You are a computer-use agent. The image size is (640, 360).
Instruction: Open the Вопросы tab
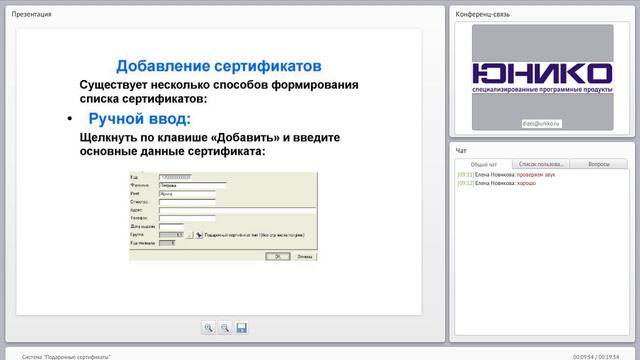(599, 164)
